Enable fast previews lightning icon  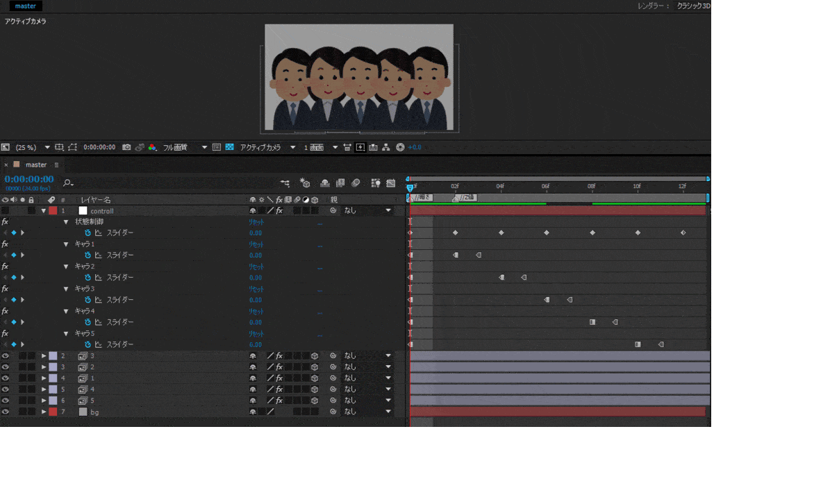click(360, 147)
